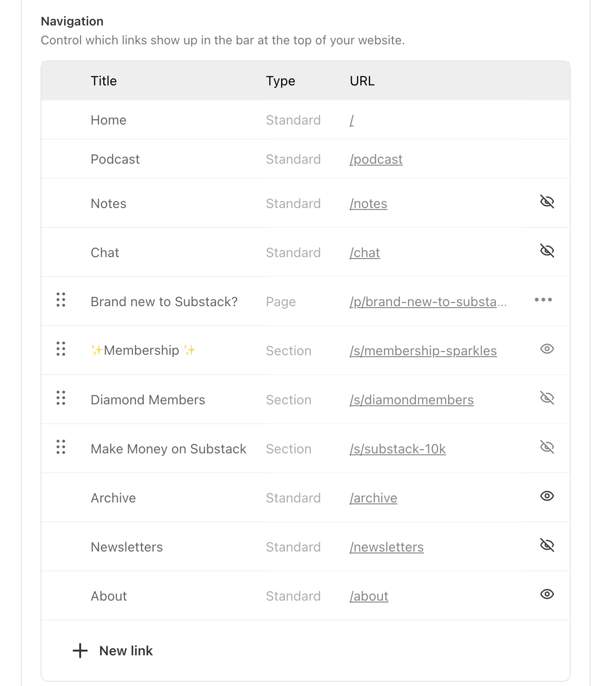Show the hidden Chat navigation link
This screenshot has width=616, height=686.
547,251
